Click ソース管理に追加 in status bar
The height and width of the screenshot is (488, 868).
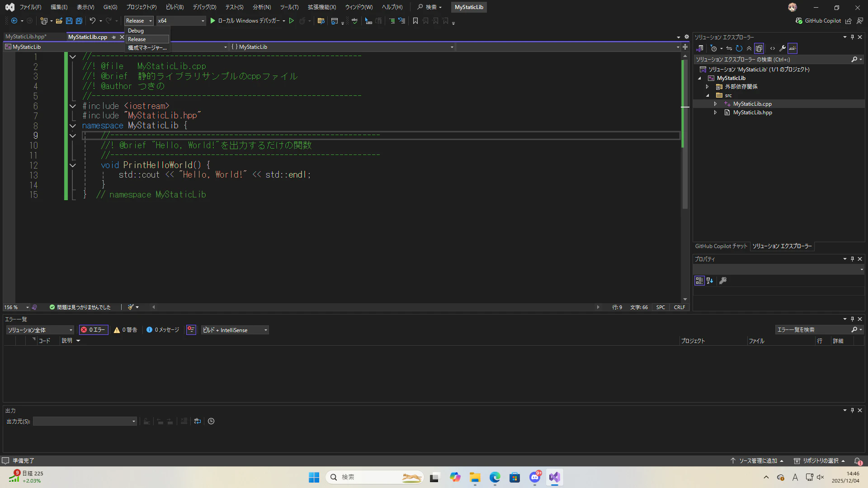tap(757, 461)
